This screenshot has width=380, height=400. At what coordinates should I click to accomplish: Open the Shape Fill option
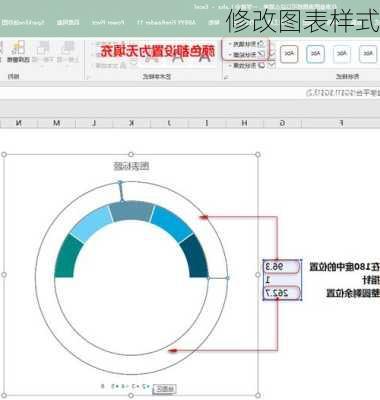246,44
